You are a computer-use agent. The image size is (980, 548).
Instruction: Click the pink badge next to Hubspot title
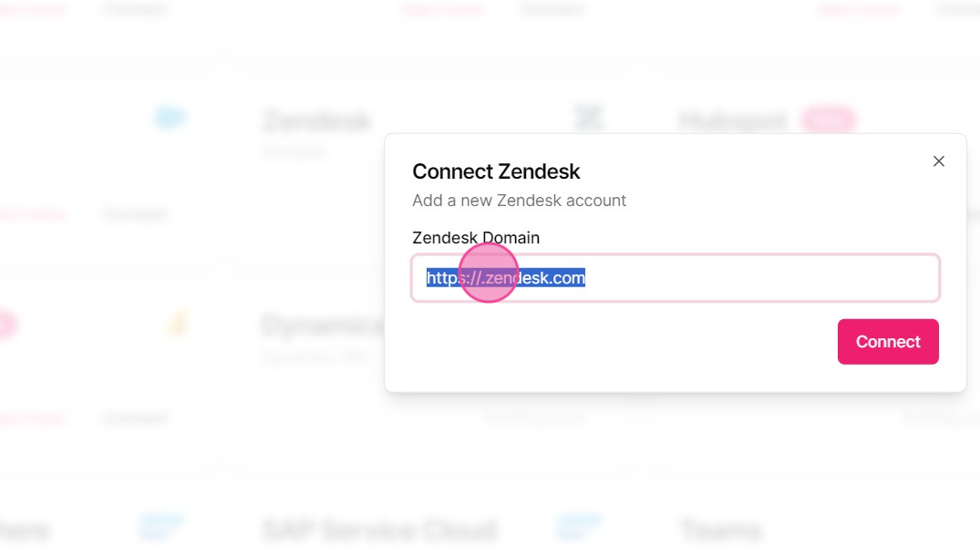pos(827,119)
